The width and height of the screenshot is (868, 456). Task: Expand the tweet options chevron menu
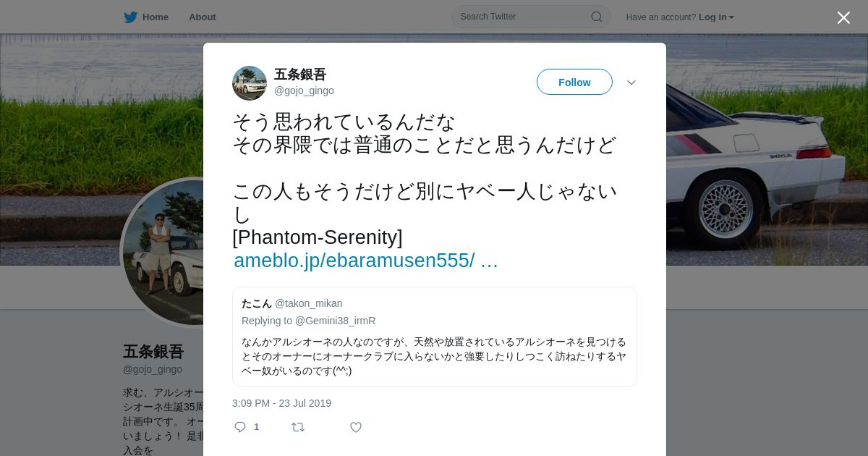[631, 83]
